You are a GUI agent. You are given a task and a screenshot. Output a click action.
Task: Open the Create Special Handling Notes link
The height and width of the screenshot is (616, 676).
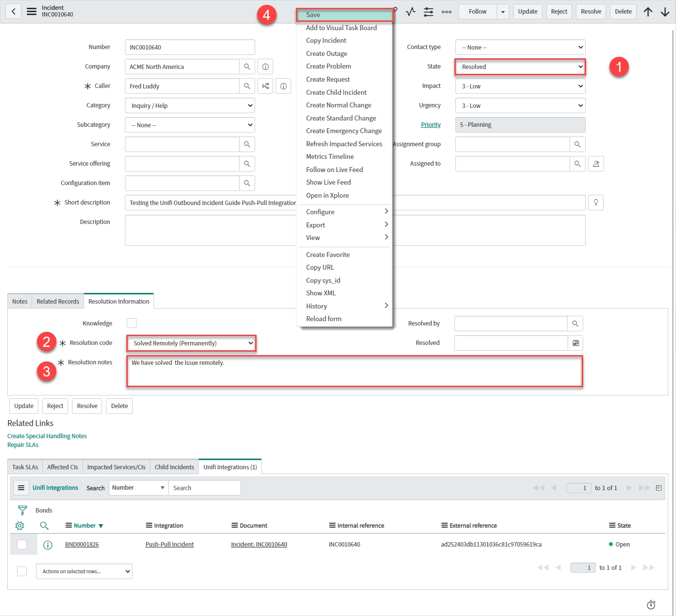47,436
